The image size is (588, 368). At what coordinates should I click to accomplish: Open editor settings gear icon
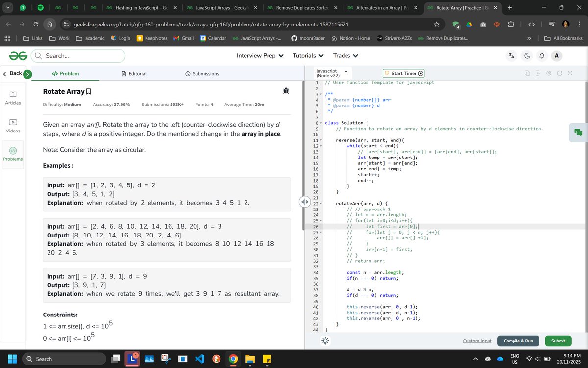pos(548,73)
